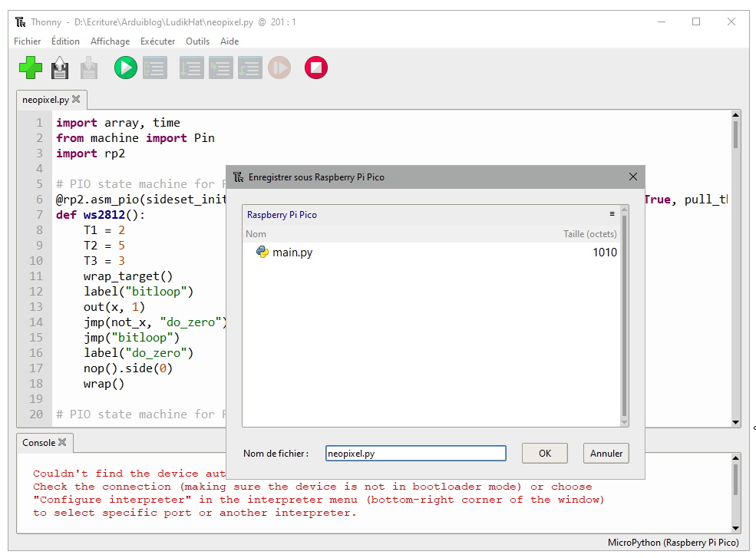This screenshot has width=756, height=558.
Task: Click the Step out debug icon
Action: (x=250, y=68)
